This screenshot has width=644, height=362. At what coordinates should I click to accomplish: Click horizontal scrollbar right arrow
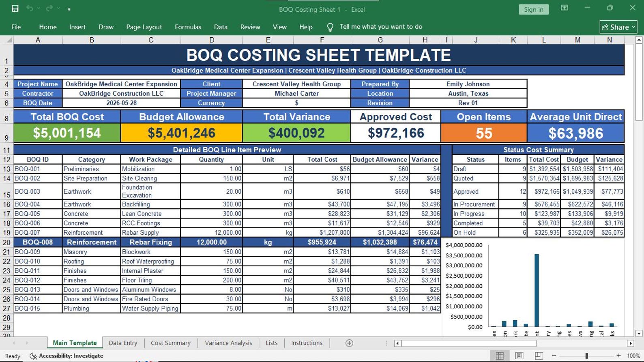point(630,343)
